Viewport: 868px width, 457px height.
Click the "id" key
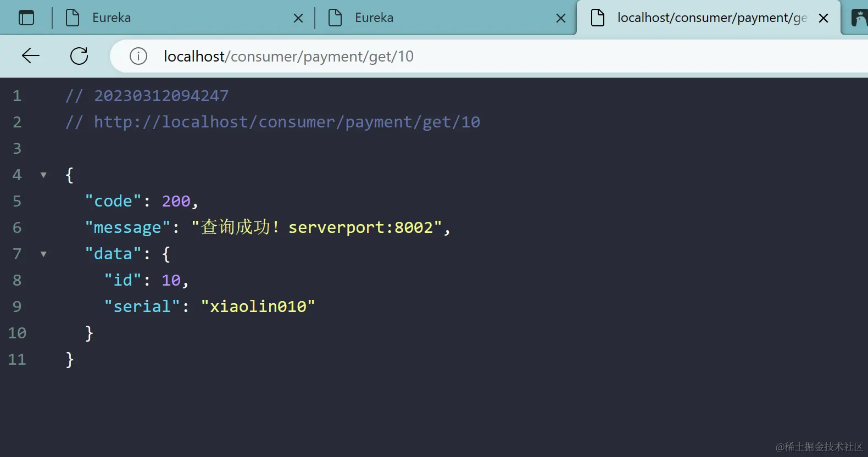(x=123, y=280)
